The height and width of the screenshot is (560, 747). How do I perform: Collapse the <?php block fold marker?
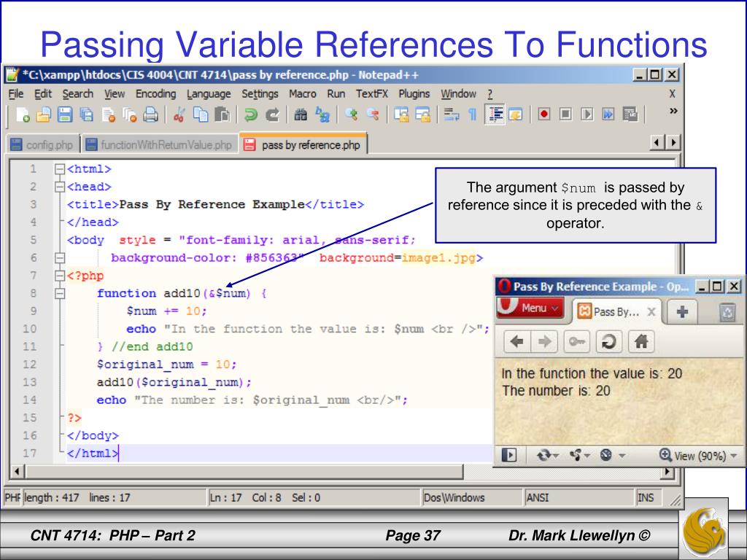click(60, 276)
